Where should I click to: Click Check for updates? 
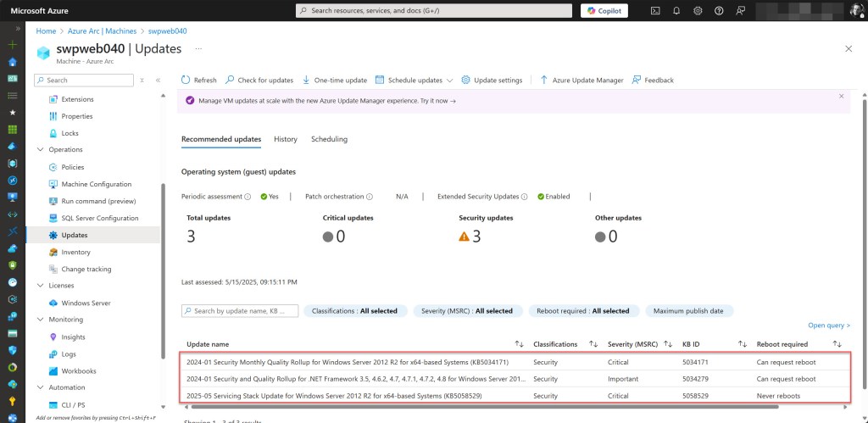[x=259, y=81]
